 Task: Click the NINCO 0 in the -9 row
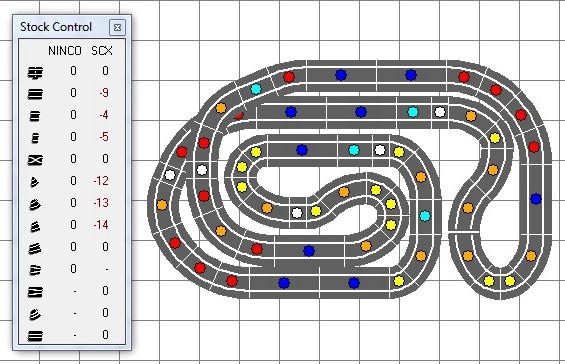point(73,93)
